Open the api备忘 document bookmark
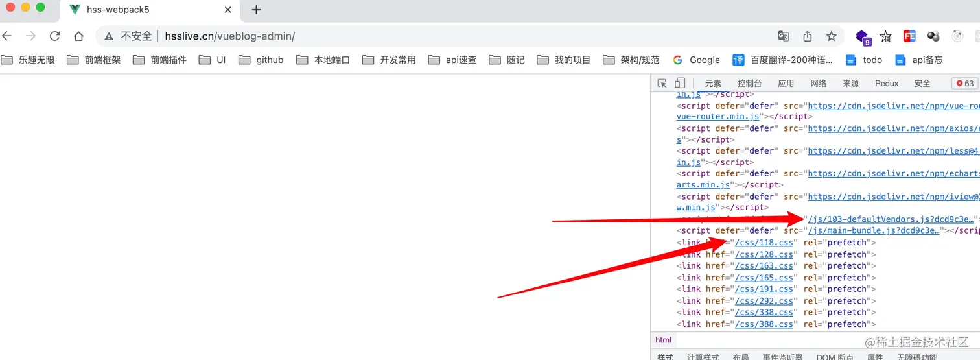Screen dimensions: 980x360 pyautogui.click(x=919, y=60)
